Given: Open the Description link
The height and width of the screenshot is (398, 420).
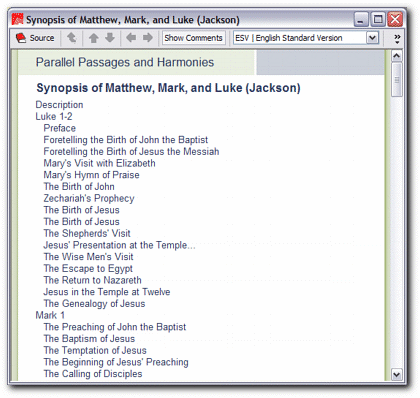Looking at the screenshot, I should [x=59, y=105].
